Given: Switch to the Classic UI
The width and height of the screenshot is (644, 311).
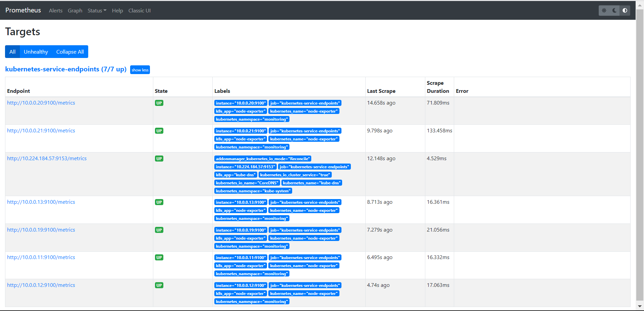Looking at the screenshot, I should [x=140, y=11].
